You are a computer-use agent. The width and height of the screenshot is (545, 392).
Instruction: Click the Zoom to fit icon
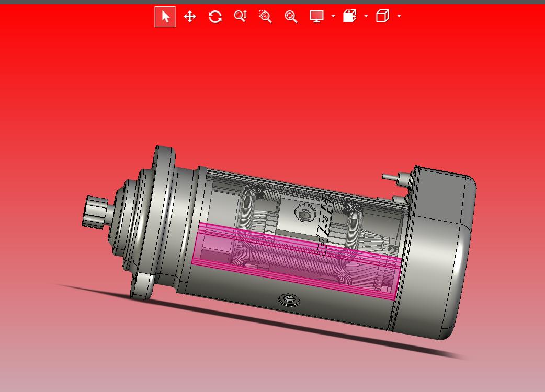click(291, 16)
